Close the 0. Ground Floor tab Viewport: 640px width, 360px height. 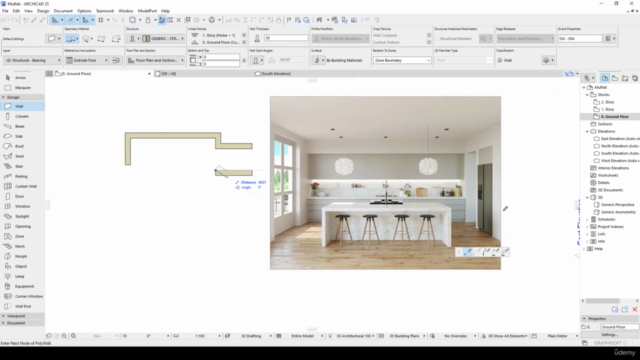click(149, 74)
